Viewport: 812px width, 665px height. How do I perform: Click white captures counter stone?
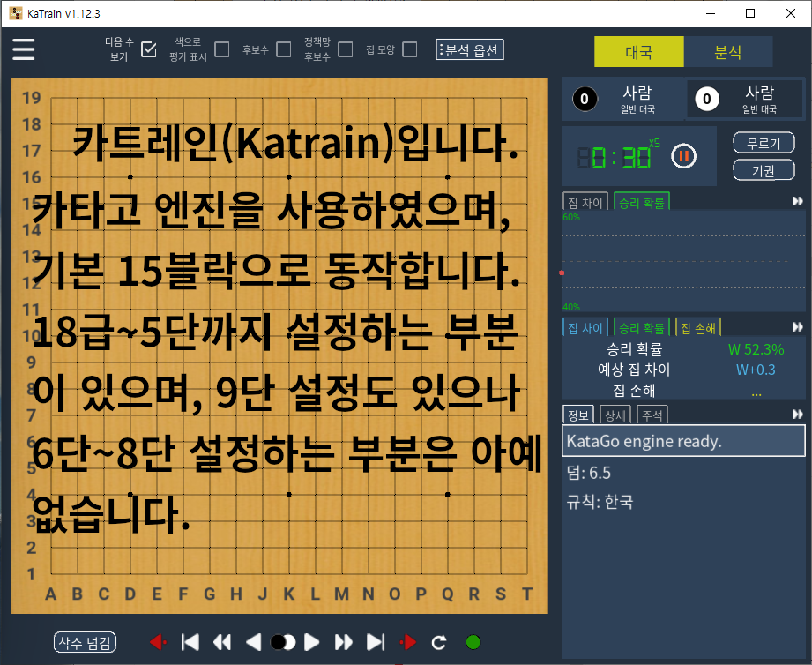[x=707, y=99]
